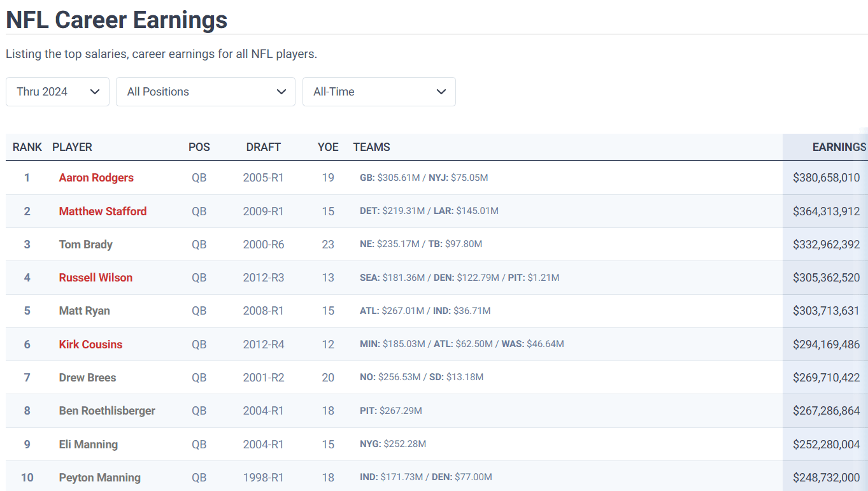Sort by the DRAFT column header
The width and height of the screenshot is (868, 491).
[264, 147]
